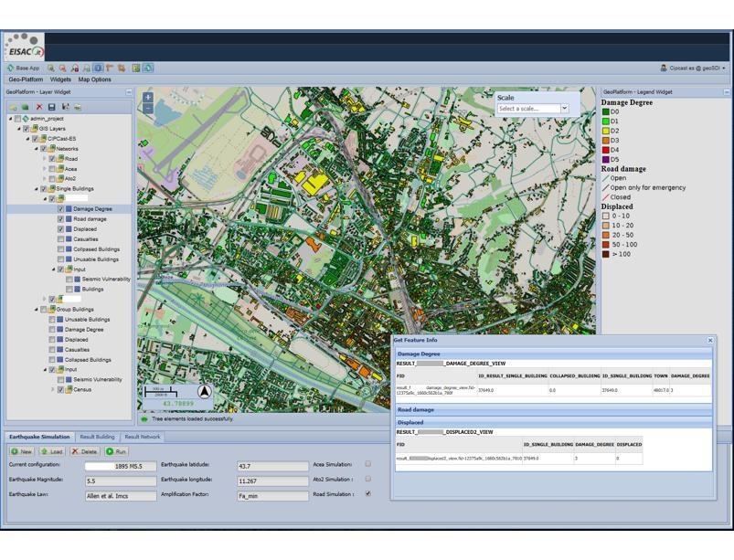Click the New simulation button
This screenshot has width=734, height=560.
[x=22, y=452]
